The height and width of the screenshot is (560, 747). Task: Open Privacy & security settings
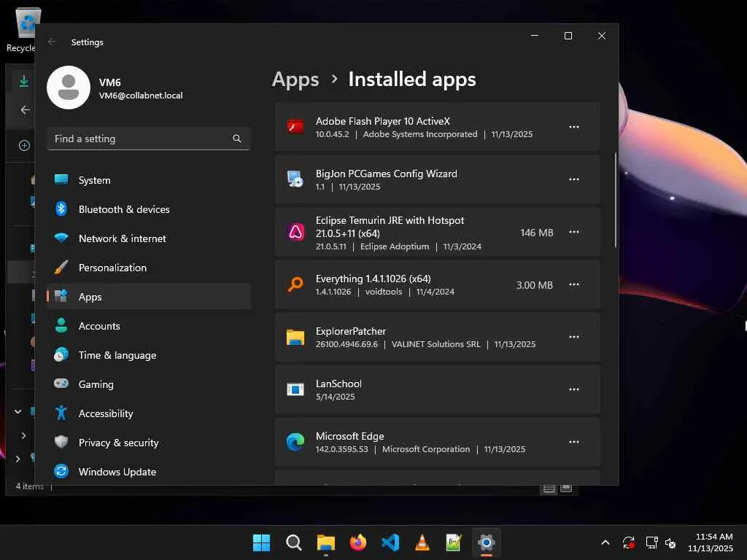tap(149, 443)
